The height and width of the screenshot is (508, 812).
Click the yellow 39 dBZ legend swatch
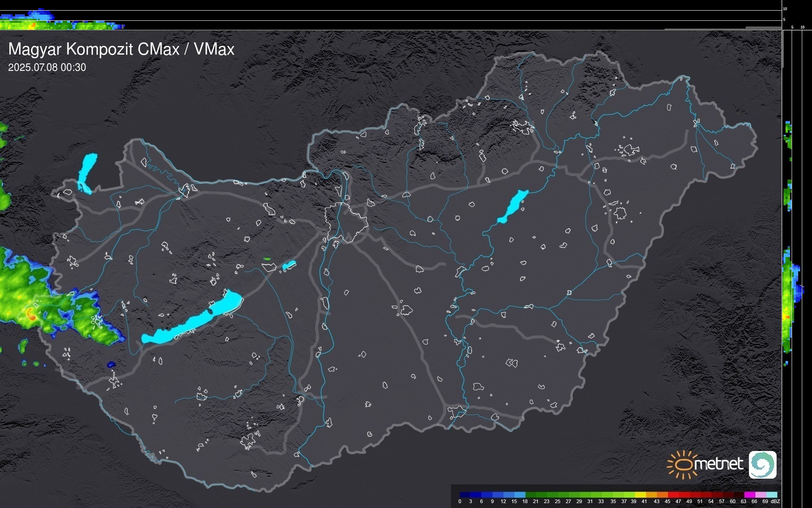click(640, 495)
